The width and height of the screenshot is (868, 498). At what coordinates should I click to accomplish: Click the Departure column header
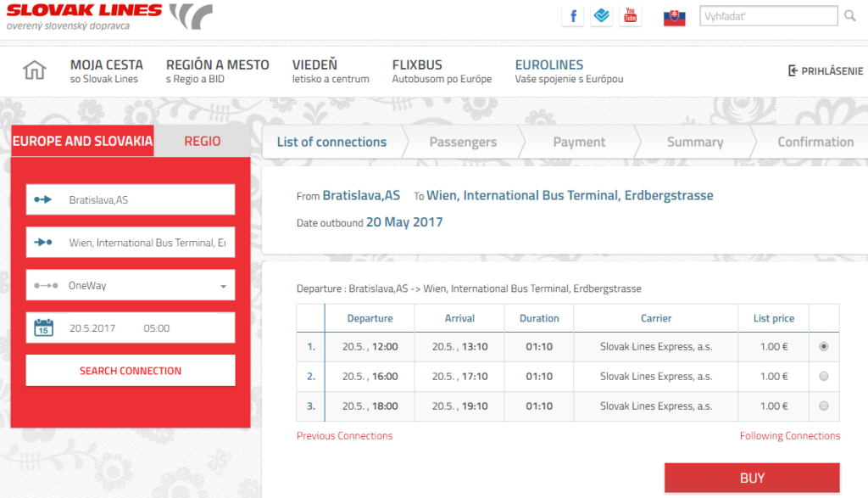point(370,318)
